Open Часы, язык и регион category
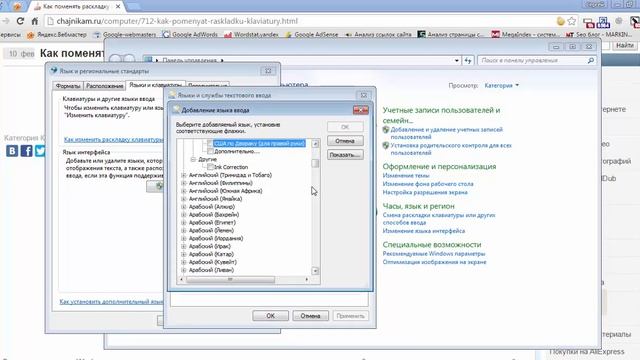Image resolution: width=640 pixels, height=360 pixels. pos(418,206)
